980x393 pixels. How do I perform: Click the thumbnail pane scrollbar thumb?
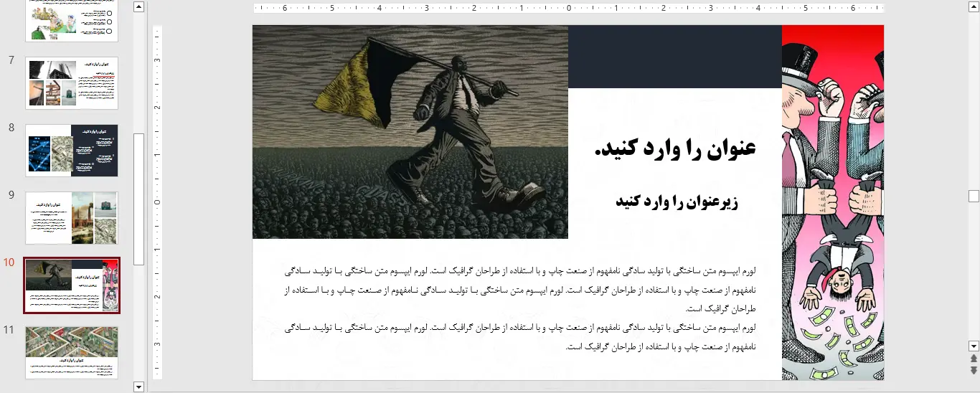point(139,199)
